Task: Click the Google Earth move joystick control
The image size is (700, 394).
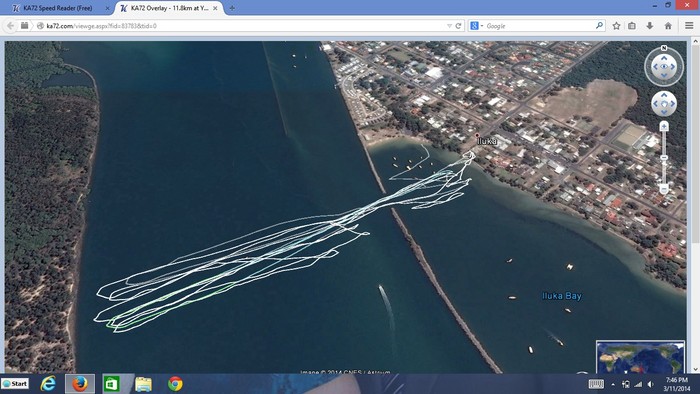Action: pyautogui.click(x=664, y=104)
